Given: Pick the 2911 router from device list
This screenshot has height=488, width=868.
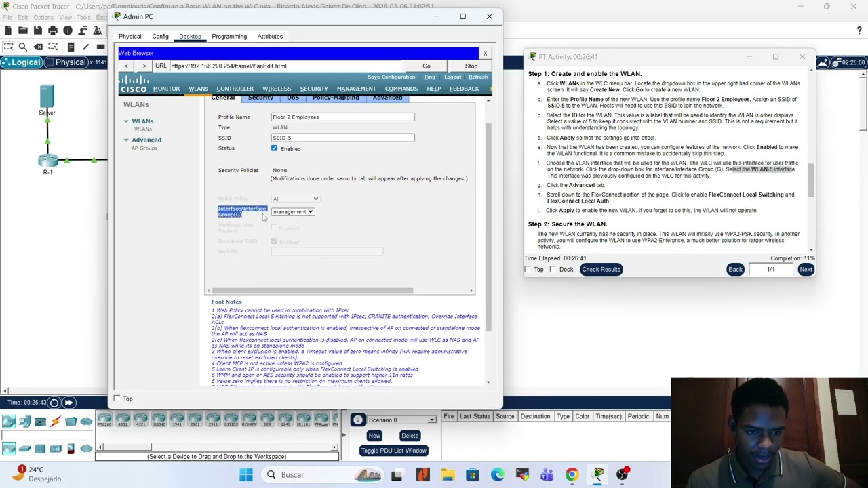Looking at the screenshot, I should (x=213, y=420).
